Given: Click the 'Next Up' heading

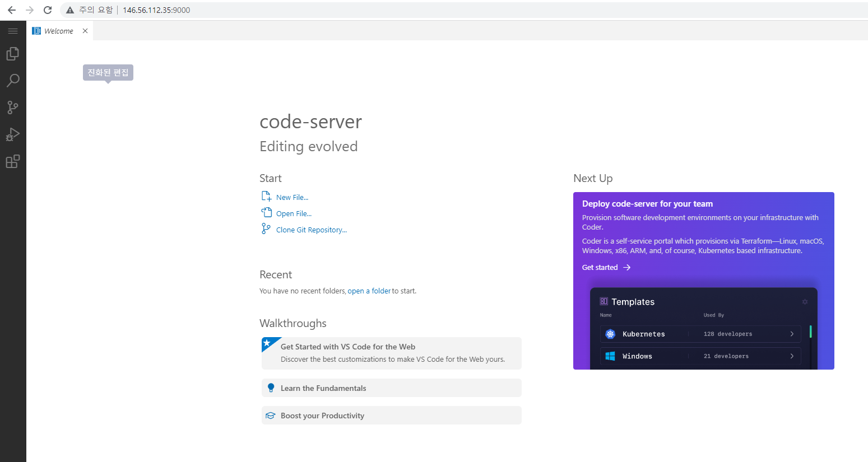Looking at the screenshot, I should pyautogui.click(x=593, y=178).
